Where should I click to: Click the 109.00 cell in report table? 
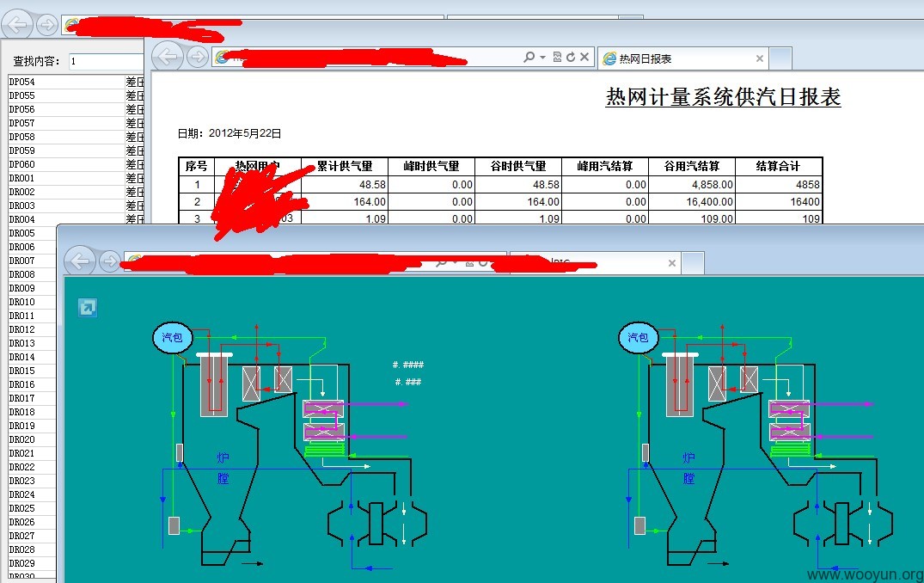pos(692,218)
